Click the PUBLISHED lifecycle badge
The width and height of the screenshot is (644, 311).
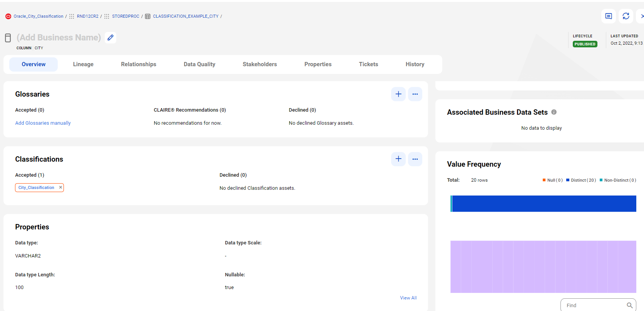point(585,44)
